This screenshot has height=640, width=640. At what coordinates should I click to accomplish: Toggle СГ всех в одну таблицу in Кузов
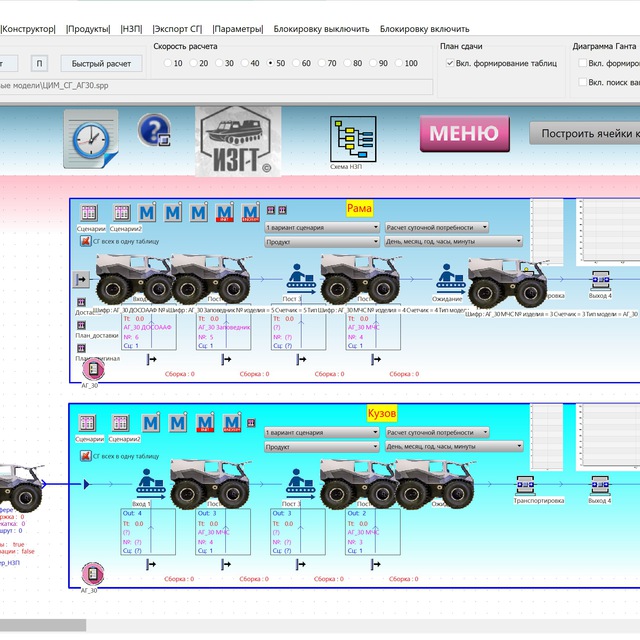85,456
